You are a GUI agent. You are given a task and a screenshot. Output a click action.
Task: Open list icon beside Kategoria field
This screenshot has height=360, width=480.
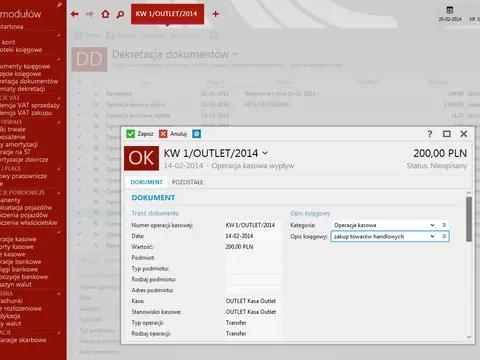pyautogui.click(x=444, y=225)
